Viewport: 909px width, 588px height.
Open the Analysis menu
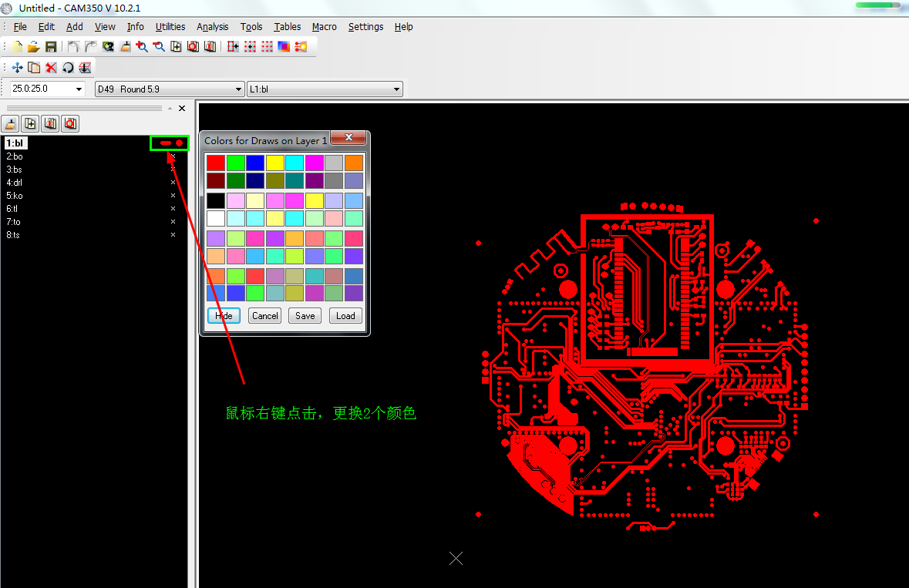pyautogui.click(x=213, y=27)
